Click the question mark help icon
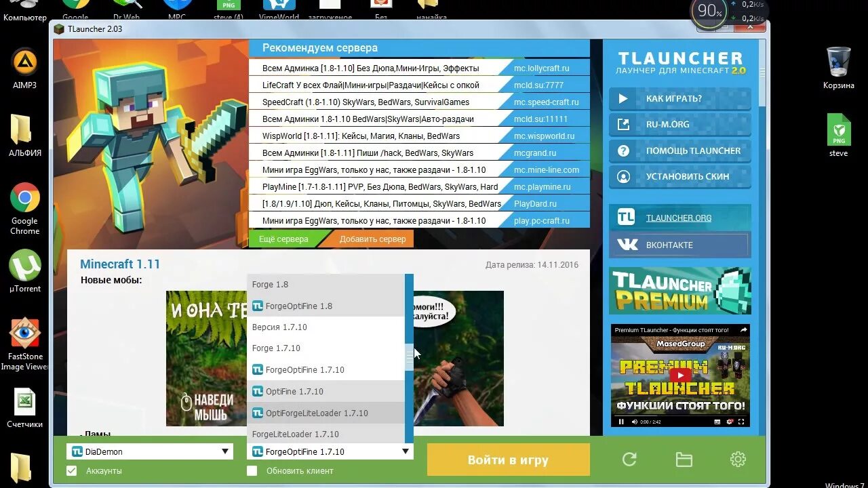 click(x=623, y=150)
